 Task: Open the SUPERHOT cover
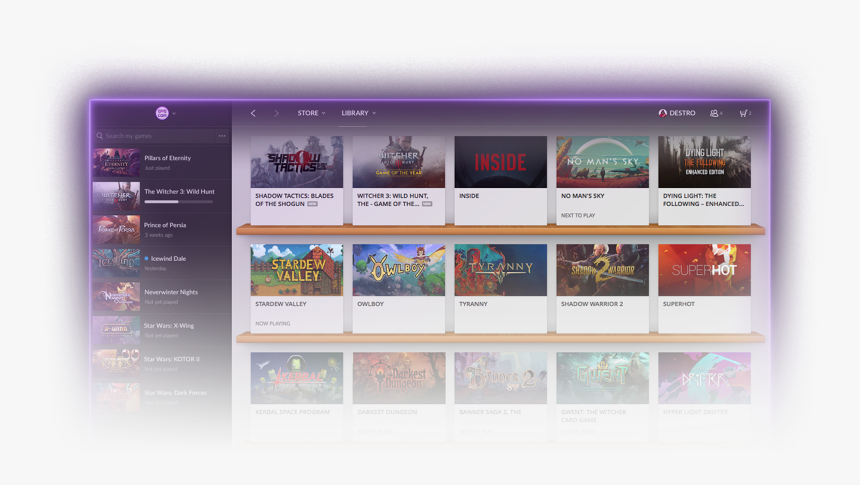coord(704,270)
